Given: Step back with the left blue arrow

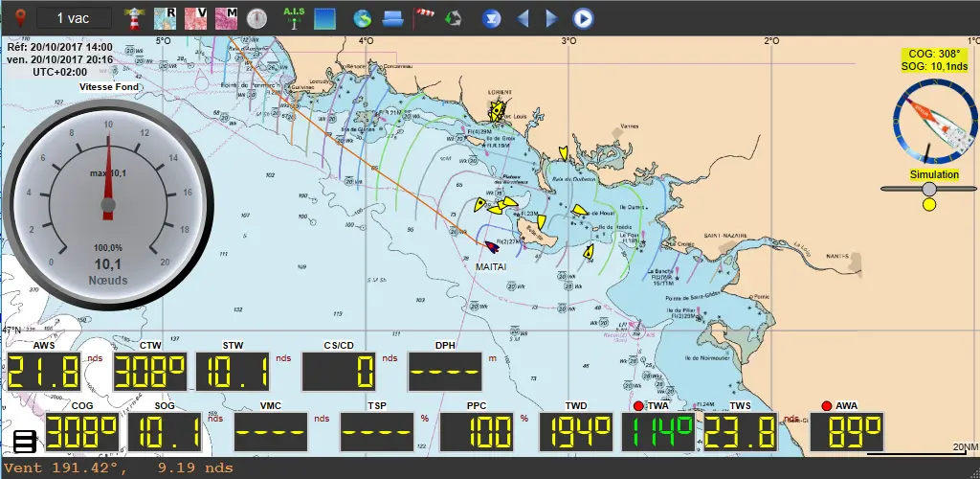Looking at the screenshot, I should click(x=523, y=19).
